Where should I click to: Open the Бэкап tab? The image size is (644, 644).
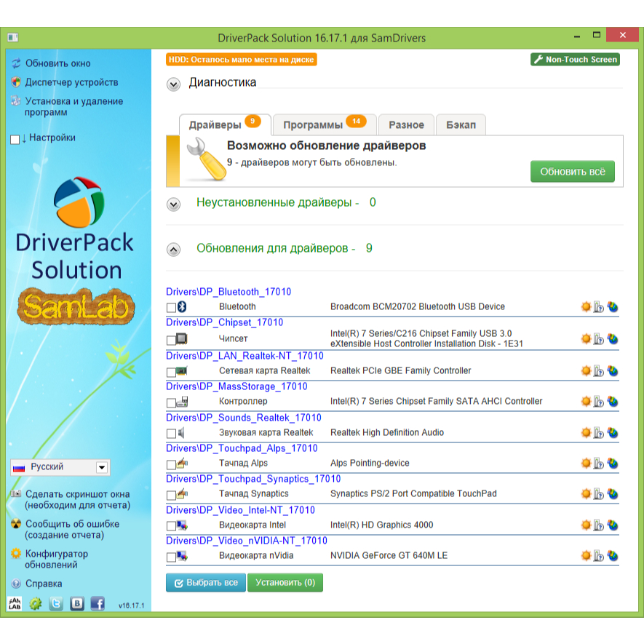tap(461, 125)
